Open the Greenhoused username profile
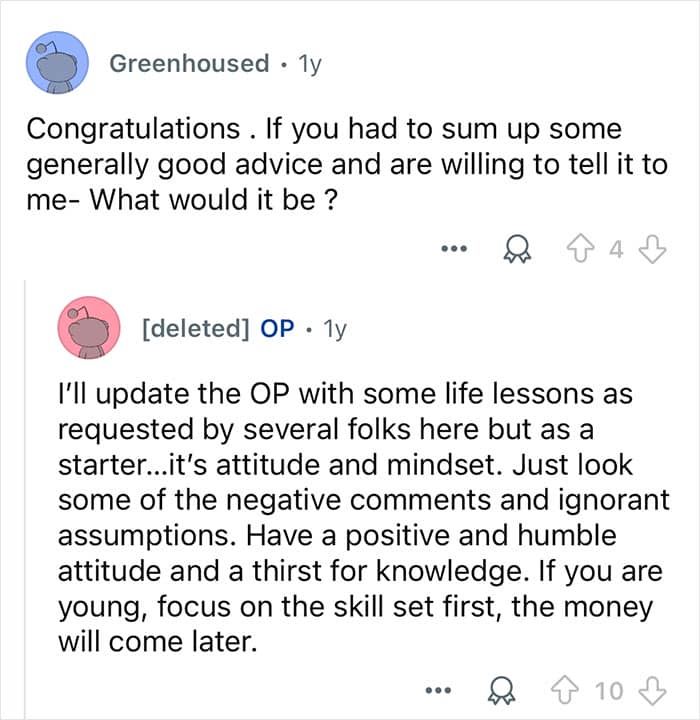700x720 pixels. [x=189, y=63]
